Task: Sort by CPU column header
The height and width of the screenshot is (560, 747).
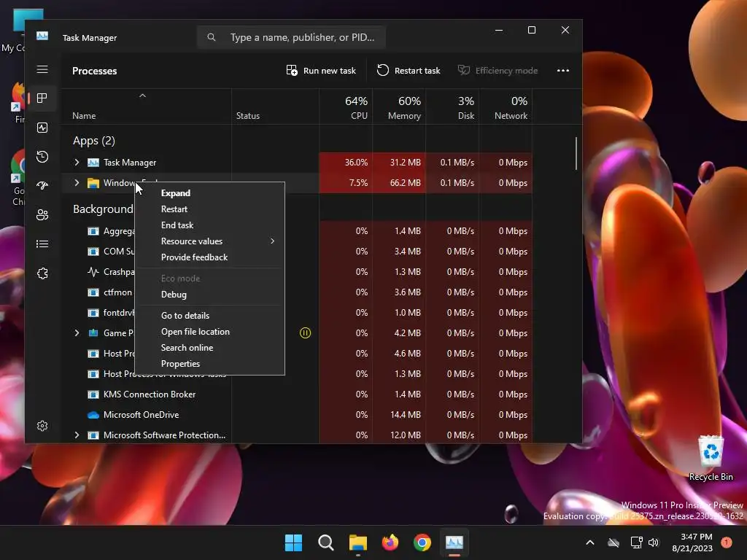Action: click(347, 107)
